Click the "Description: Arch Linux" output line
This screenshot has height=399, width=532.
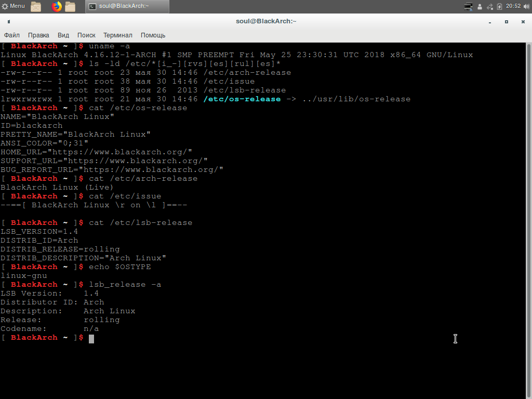68,311
